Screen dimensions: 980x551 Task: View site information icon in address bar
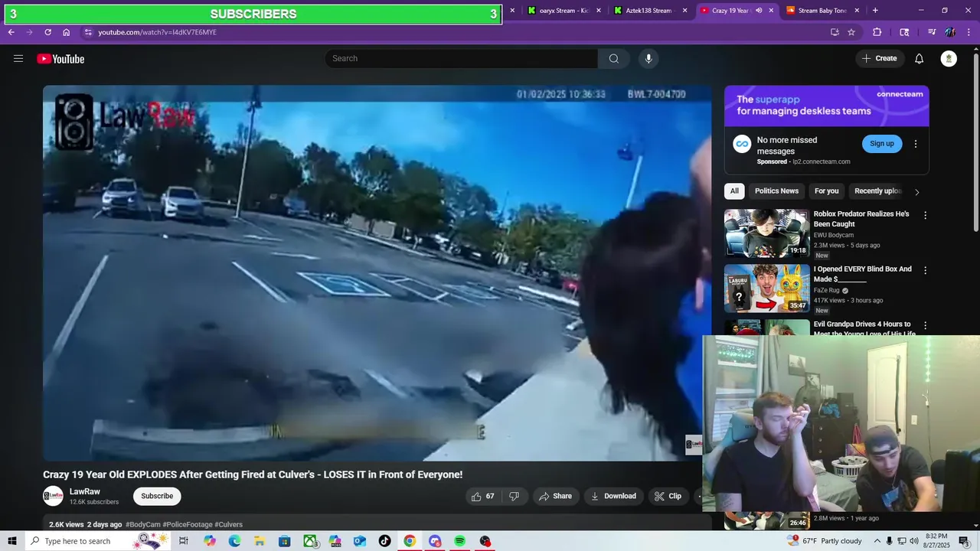88,32
